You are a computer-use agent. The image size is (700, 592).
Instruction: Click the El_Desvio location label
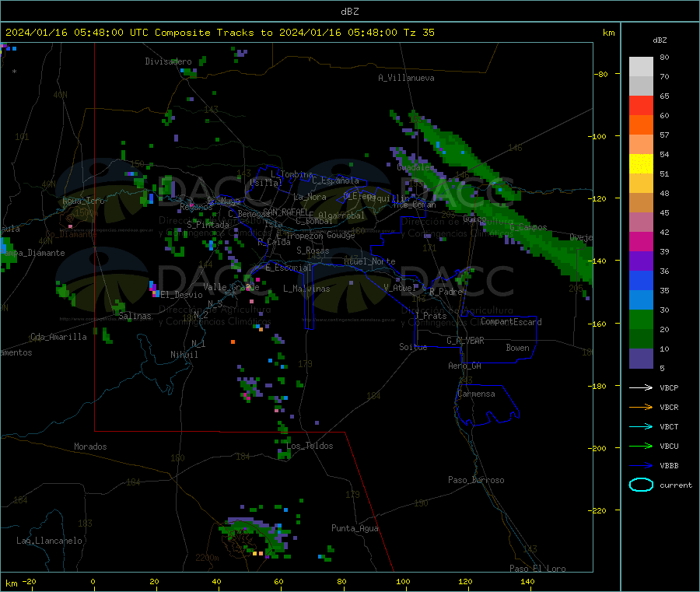[x=182, y=295]
